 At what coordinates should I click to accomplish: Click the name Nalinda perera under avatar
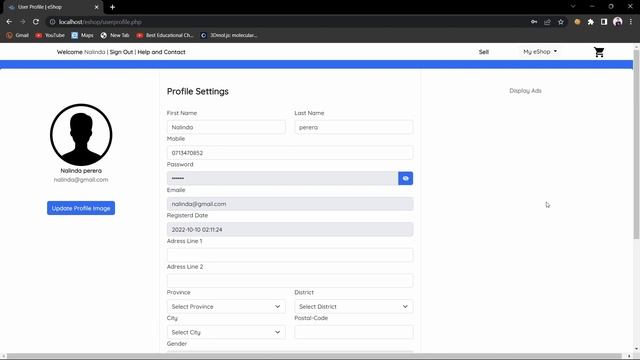point(81,171)
